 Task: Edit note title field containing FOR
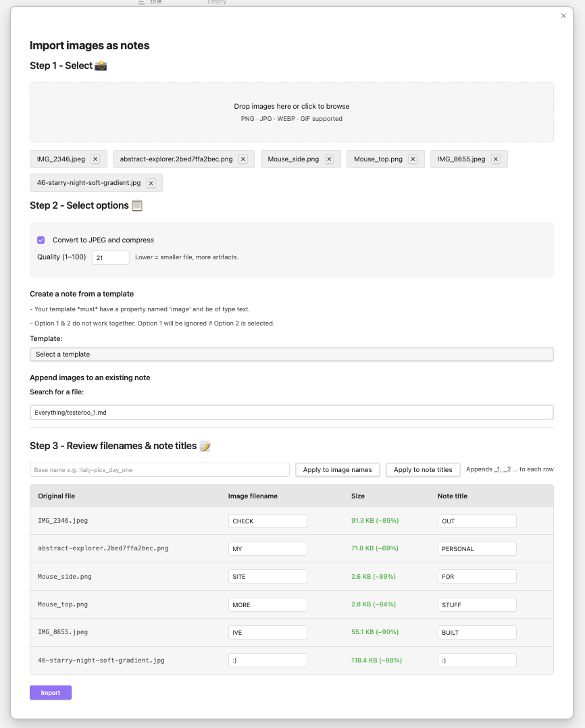(477, 577)
